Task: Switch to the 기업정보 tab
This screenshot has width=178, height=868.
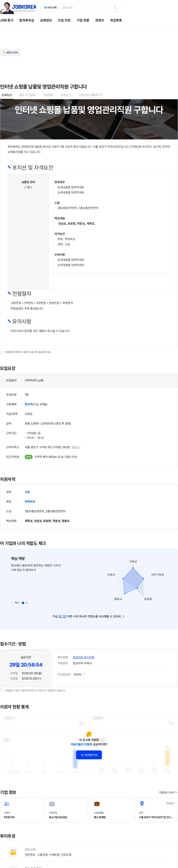Action: [48, 95]
